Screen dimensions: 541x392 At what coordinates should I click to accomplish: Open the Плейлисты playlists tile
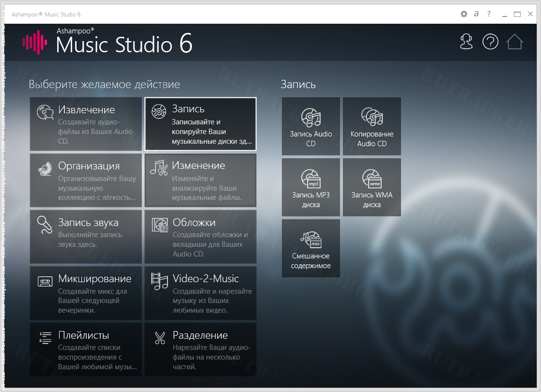(86, 349)
